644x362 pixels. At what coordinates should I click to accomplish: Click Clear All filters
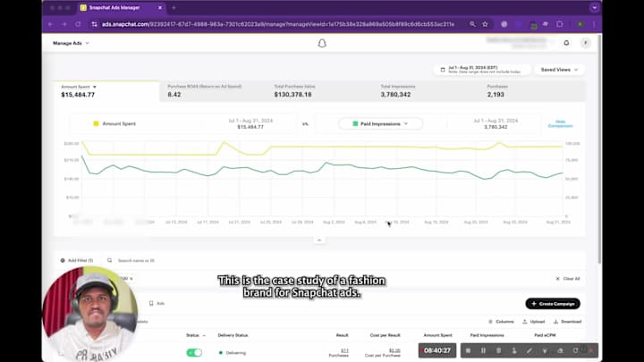[x=568, y=279]
